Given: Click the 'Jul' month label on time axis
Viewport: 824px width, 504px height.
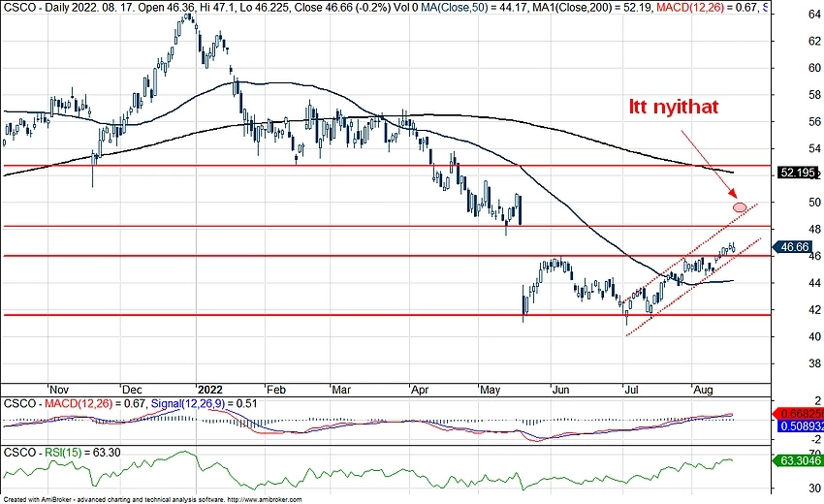Looking at the screenshot, I should tap(631, 390).
